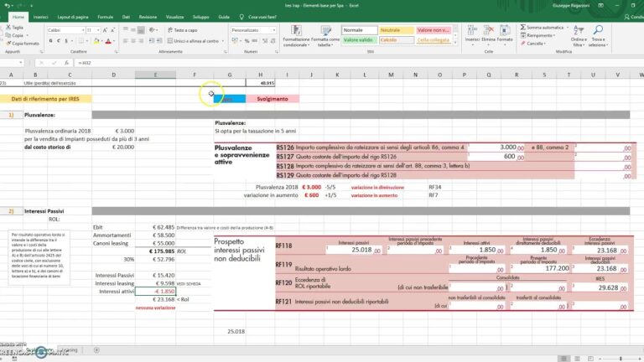Click the cell borders icon

[81, 41]
